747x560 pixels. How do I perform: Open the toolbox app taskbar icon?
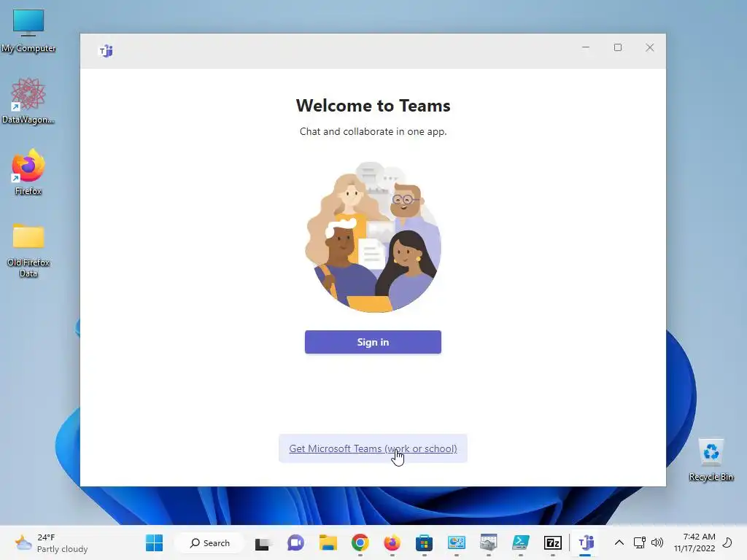488,542
